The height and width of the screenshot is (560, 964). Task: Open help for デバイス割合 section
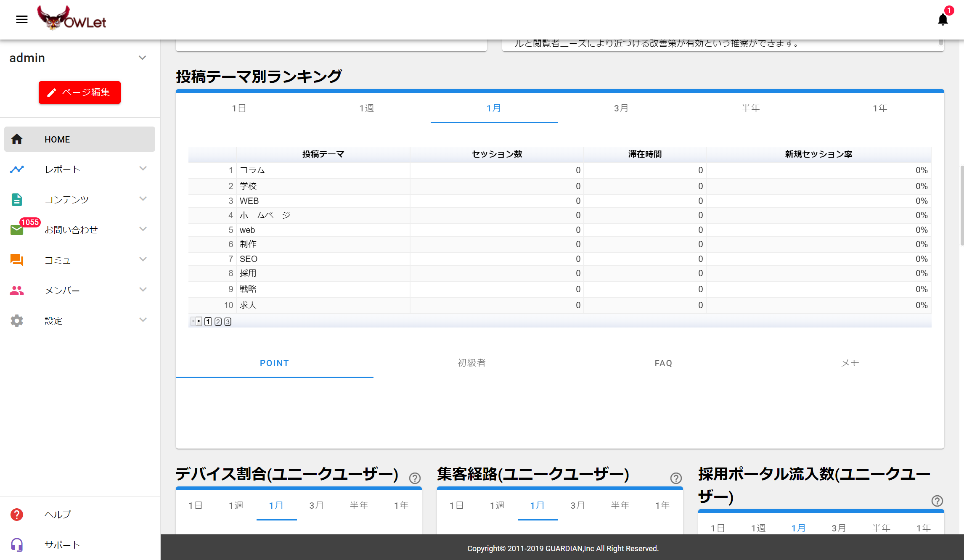coord(415,478)
